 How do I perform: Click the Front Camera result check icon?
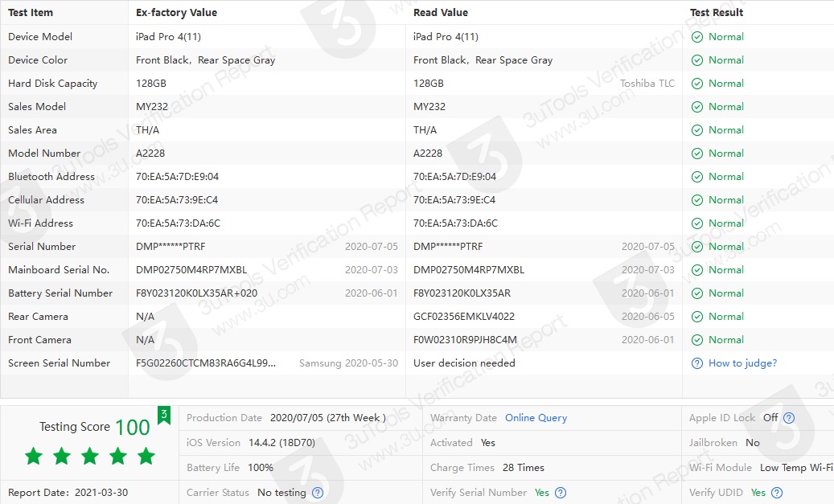[x=696, y=340]
